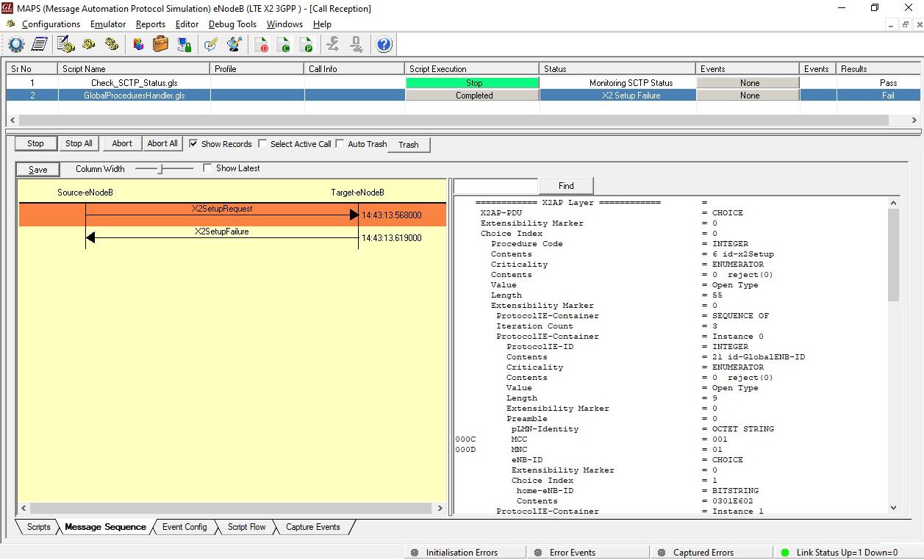Adjust the Column Width slider
The width and height of the screenshot is (924, 560).
coord(160,169)
